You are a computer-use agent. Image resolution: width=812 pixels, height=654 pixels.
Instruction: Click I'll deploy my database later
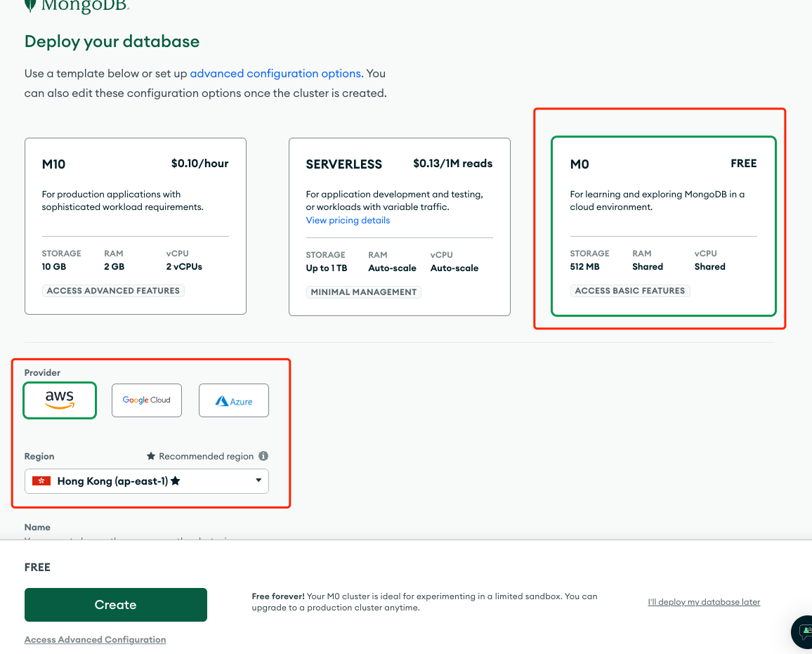click(x=704, y=602)
